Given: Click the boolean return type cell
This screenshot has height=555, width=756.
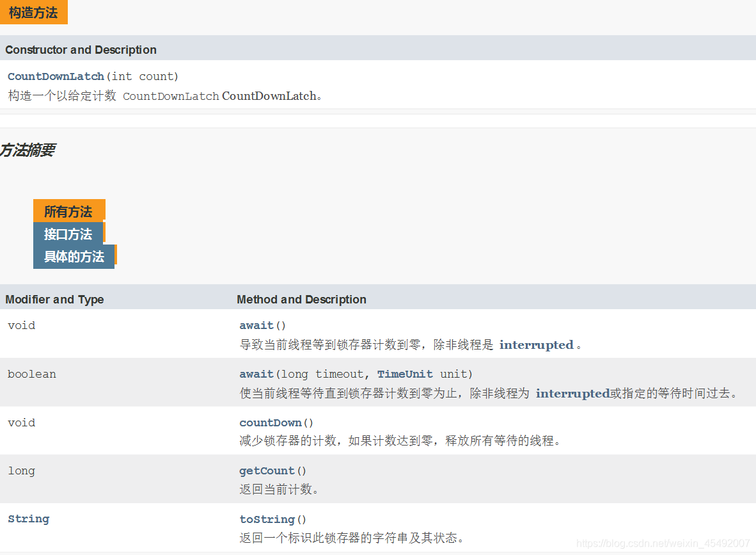Looking at the screenshot, I should click(32, 374).
